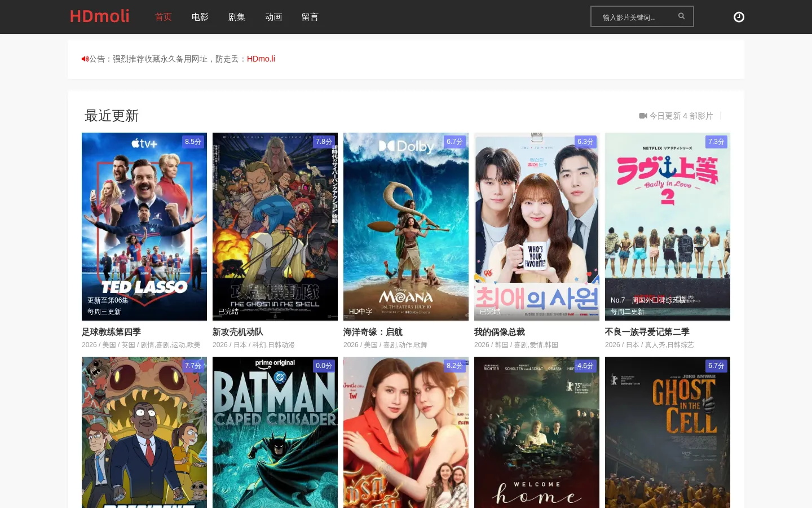Open the Ghost in the Shell poster
This screenshot has height=508, width=812.
275,226
